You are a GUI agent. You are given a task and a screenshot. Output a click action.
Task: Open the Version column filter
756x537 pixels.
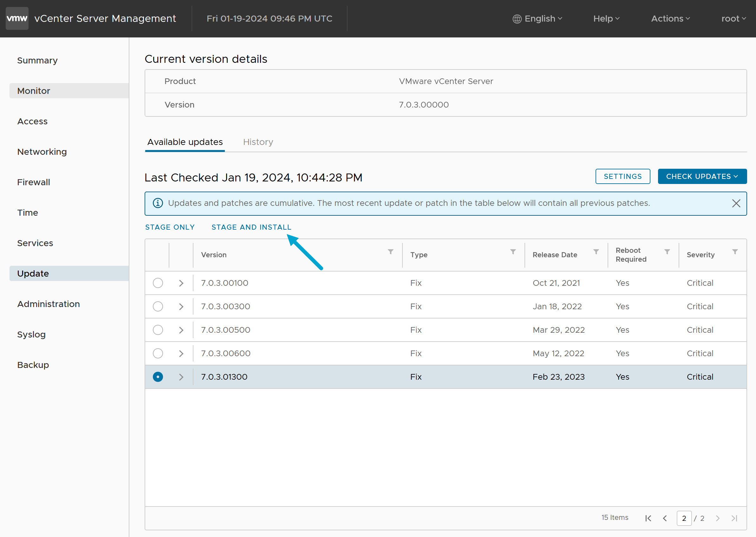391,252
